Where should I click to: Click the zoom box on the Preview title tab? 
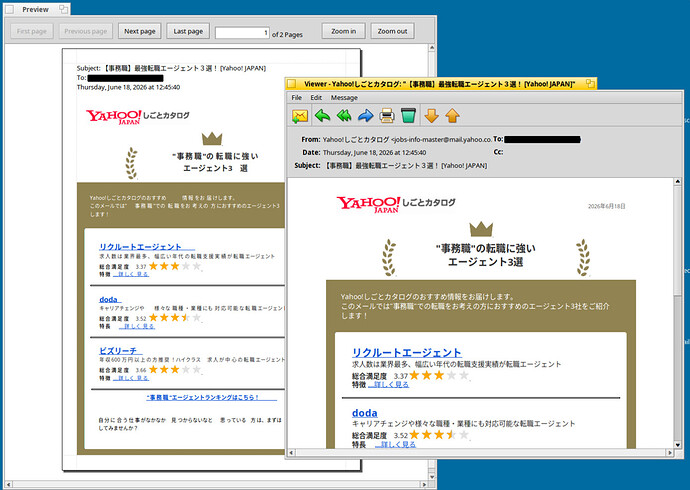coord(63,9)
